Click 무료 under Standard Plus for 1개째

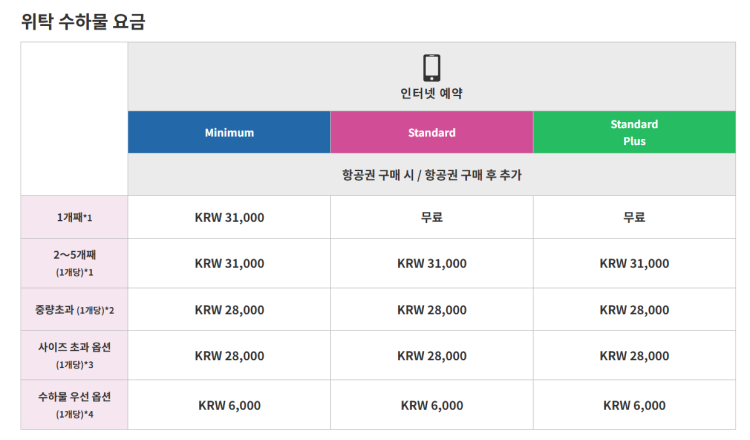[x=634, y=217]
